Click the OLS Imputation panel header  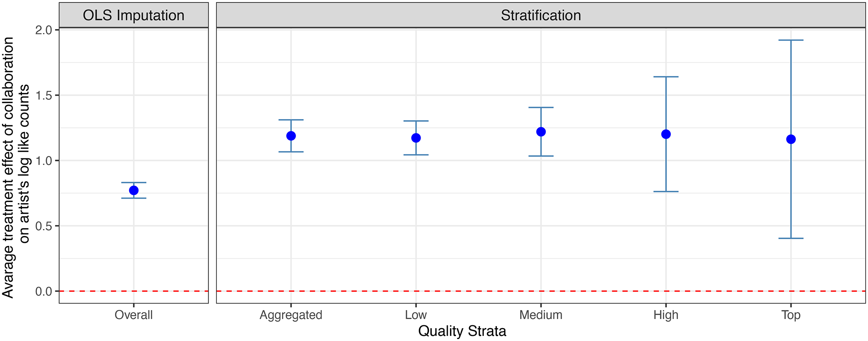pyautogui.click(x=134, y=15)
